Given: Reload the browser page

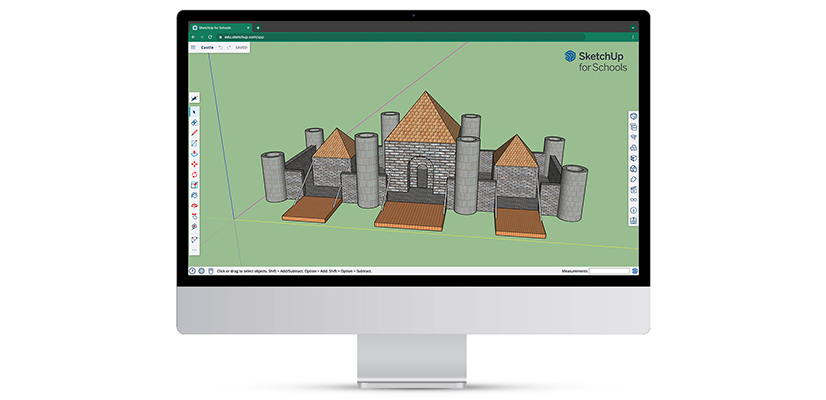Looking at the screenshot, I should click(x=210, y=37).
